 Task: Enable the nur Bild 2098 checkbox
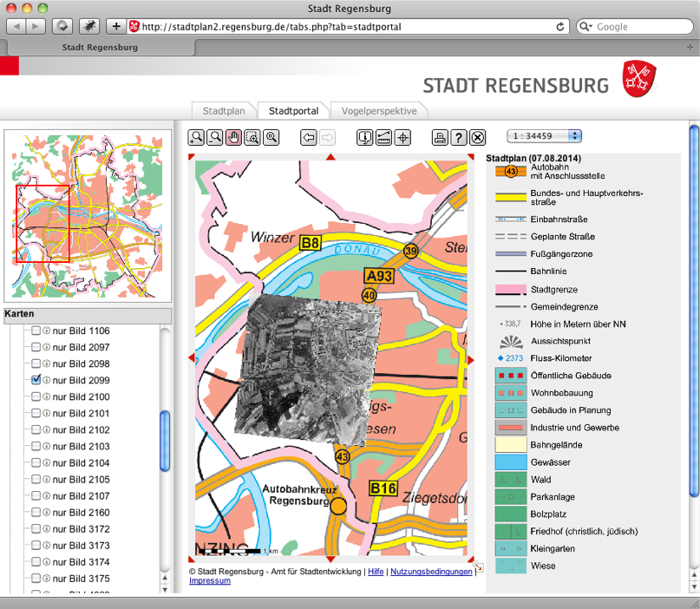[36, 363]
